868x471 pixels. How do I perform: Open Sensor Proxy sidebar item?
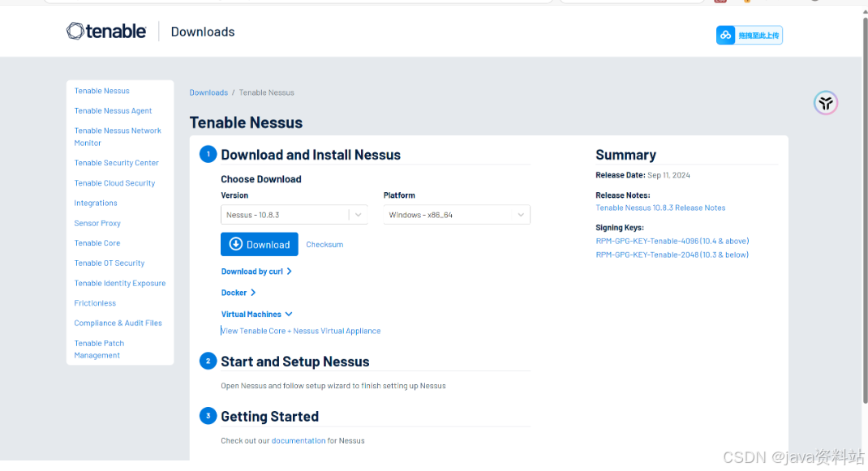click(97, 223)
